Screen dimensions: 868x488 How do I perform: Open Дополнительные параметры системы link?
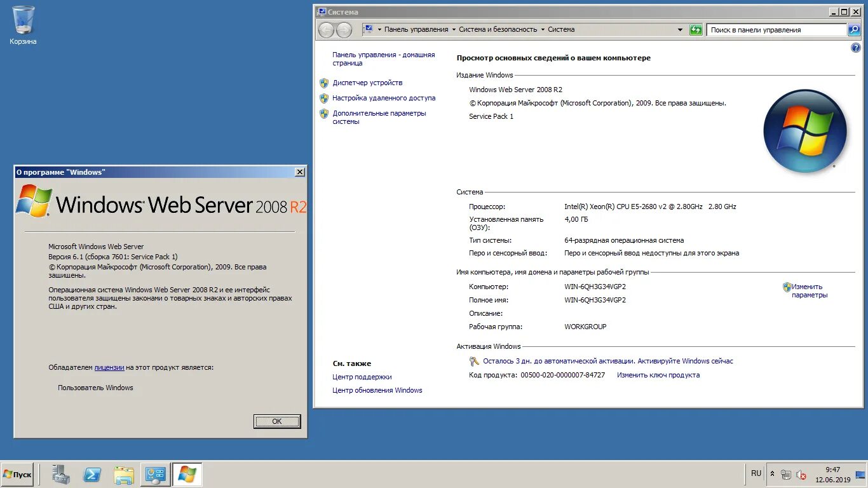tap(379, 117)
